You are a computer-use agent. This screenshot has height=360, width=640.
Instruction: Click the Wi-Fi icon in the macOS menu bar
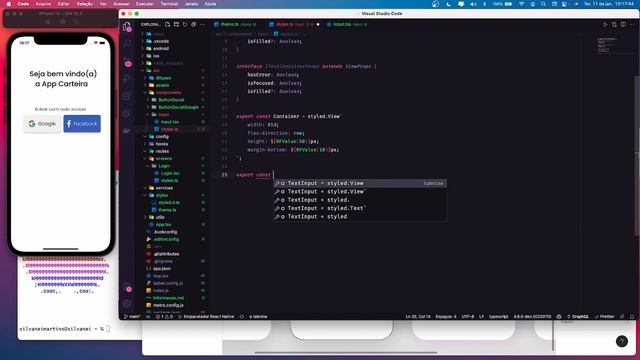click(x=522, y=4)
